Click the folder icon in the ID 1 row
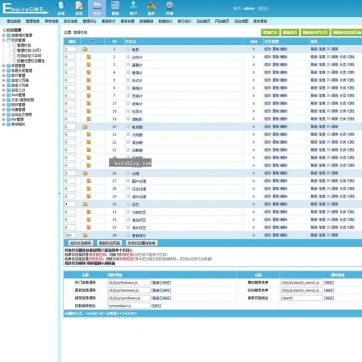 coord(85,49)
